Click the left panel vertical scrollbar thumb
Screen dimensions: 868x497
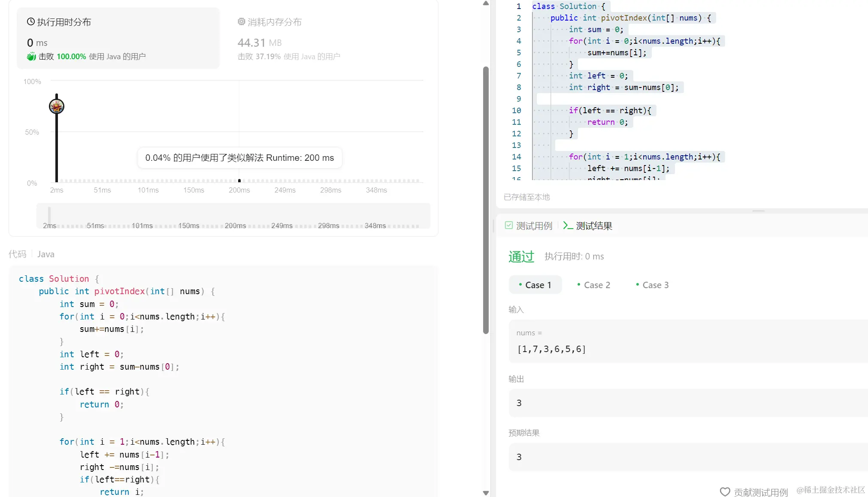tap(486, 199)
